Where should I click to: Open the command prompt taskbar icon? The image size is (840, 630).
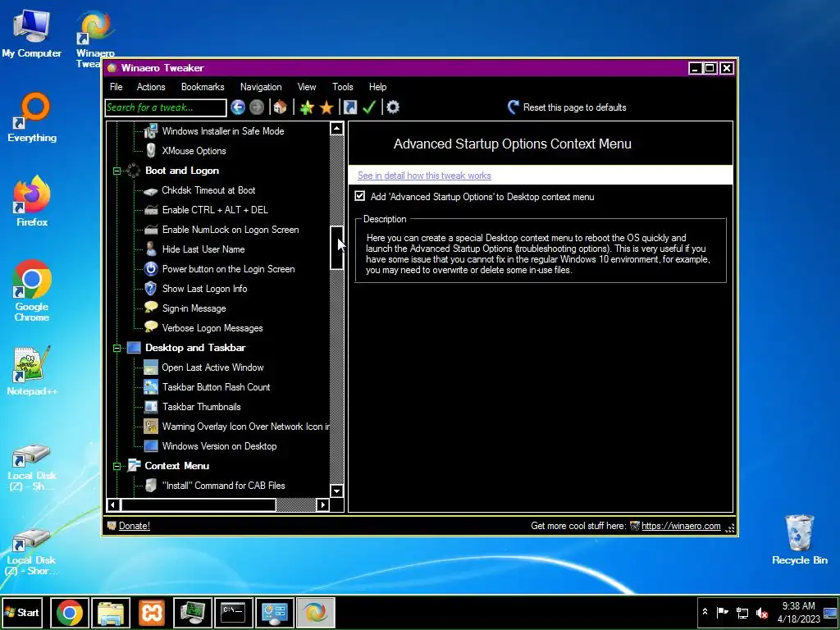point(234,612)
